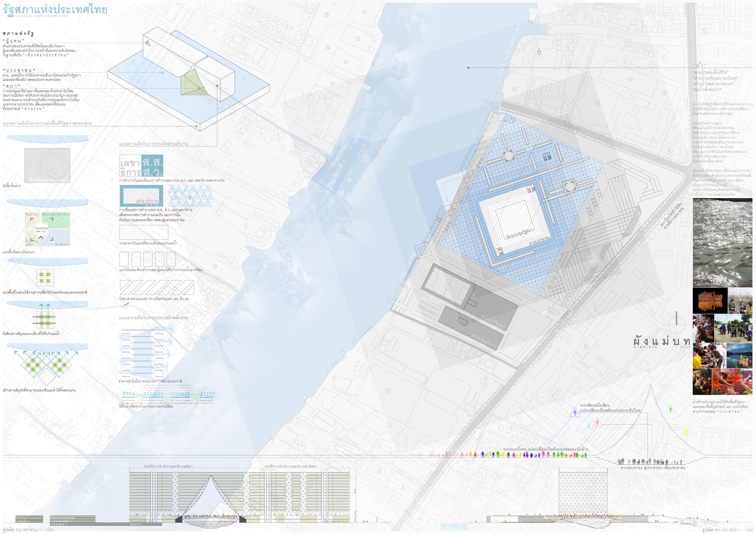Select the axonometric building massing diagram

pos(189,79)
